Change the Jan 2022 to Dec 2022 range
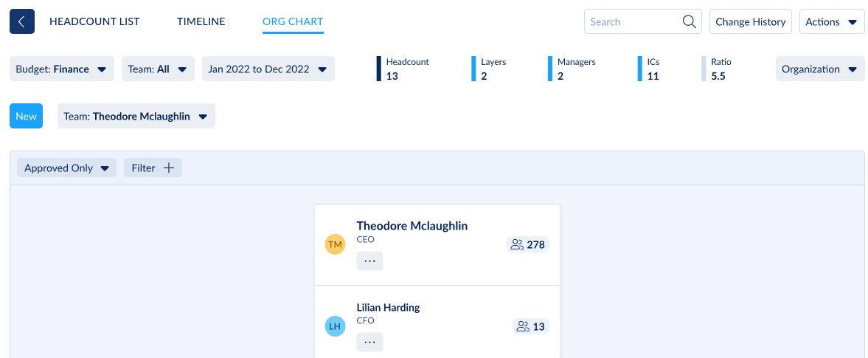This screenshot has height=358, width=868. point(268,69)
